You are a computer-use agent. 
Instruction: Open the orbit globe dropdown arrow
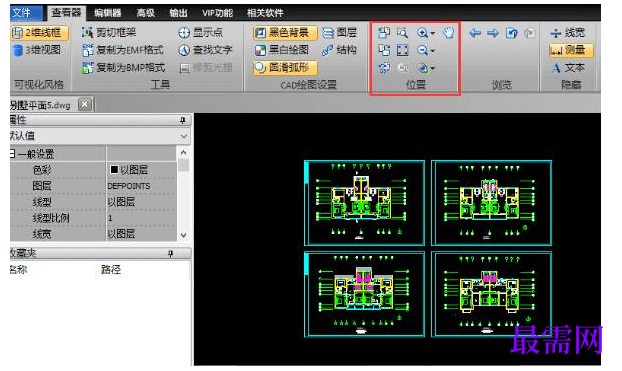click(x=433, y=69)
